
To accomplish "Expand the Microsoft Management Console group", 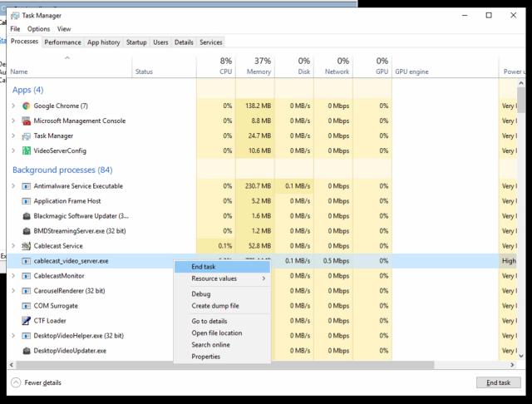I will [x=13, y=121].
